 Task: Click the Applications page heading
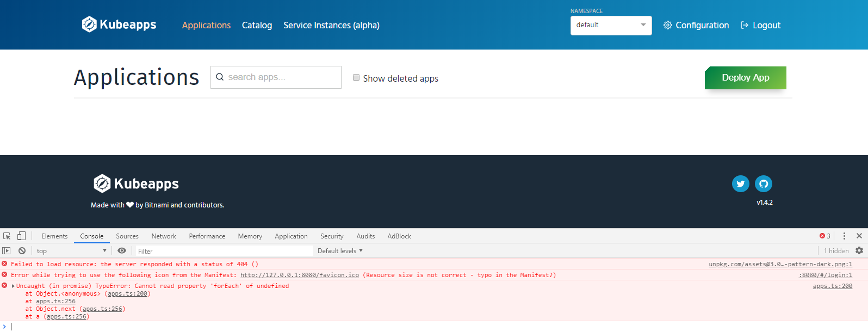click(x=137, y=77)
